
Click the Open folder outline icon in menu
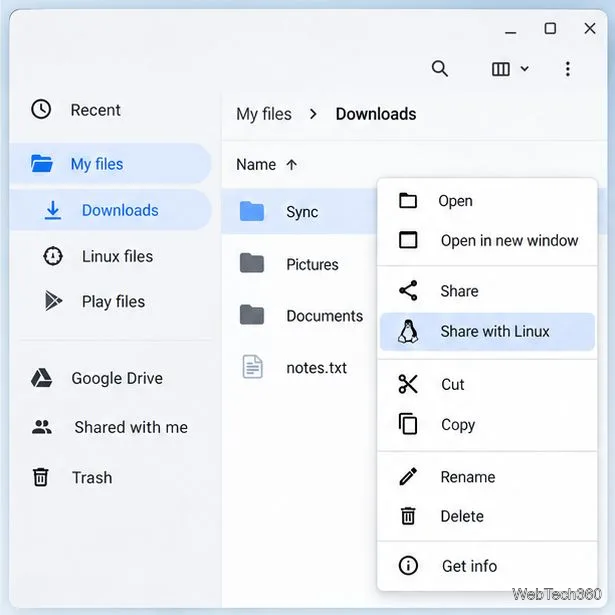click(408, 200)
